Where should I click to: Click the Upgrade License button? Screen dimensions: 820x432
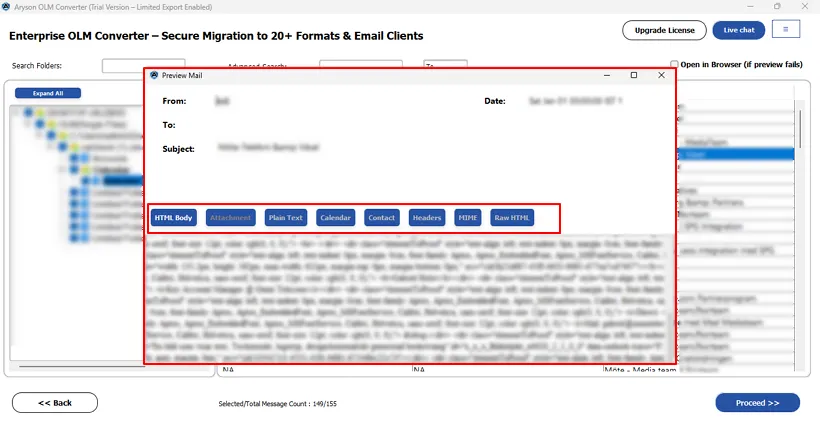664,30
